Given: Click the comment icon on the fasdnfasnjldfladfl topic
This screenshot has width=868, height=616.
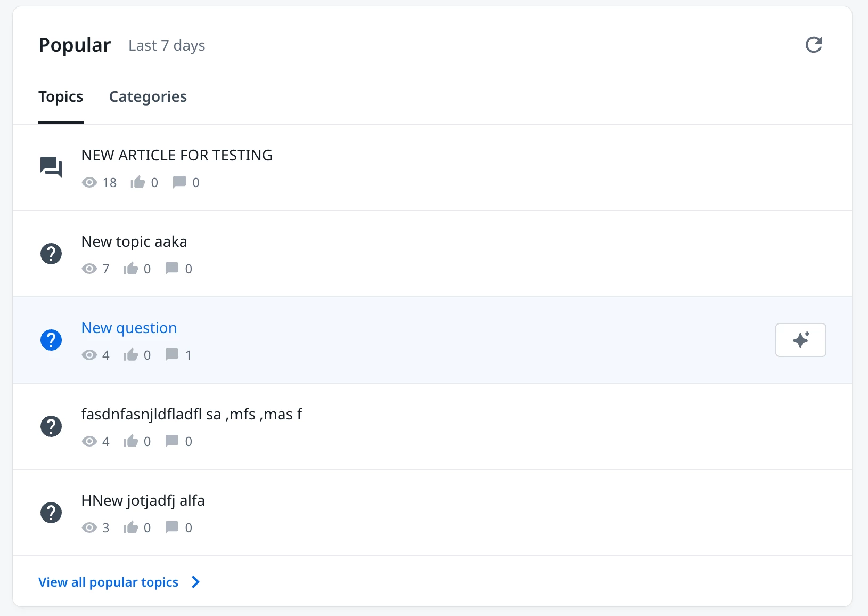Looking at the screenshot, I should tap(172, 441).
